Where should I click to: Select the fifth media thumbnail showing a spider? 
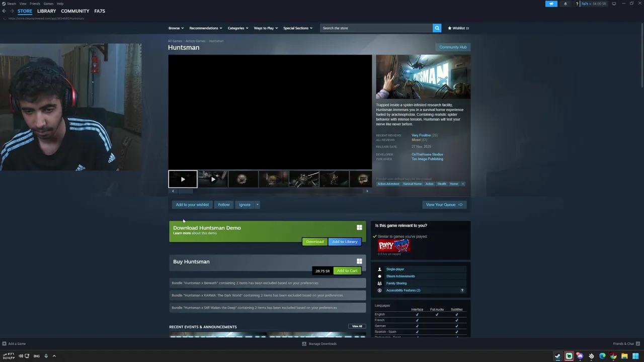click(x=303, y=179)
